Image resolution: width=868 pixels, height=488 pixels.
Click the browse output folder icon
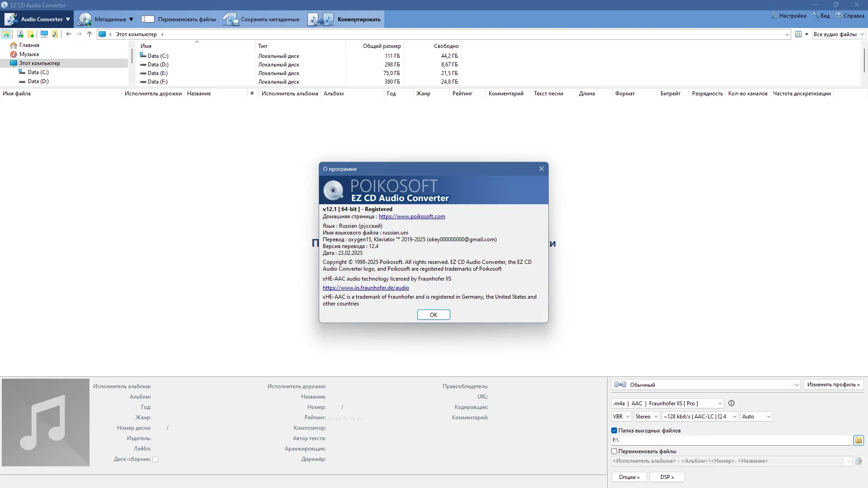859,440
